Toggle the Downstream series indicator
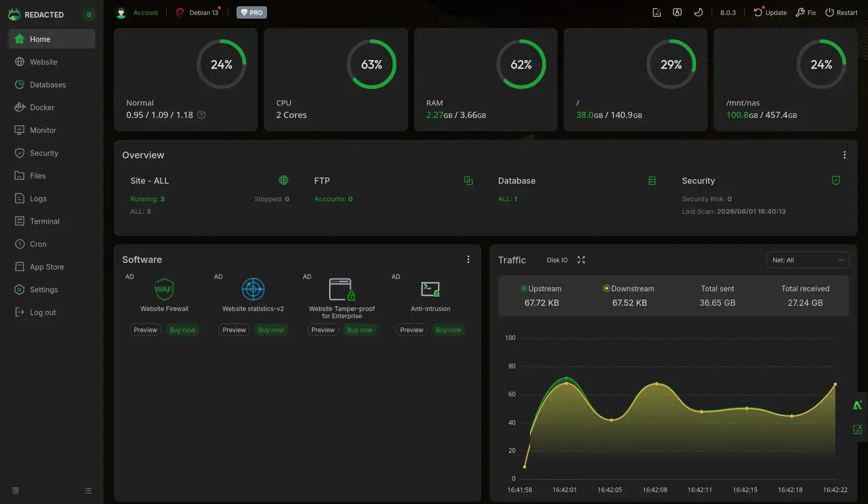 (607, 288)
